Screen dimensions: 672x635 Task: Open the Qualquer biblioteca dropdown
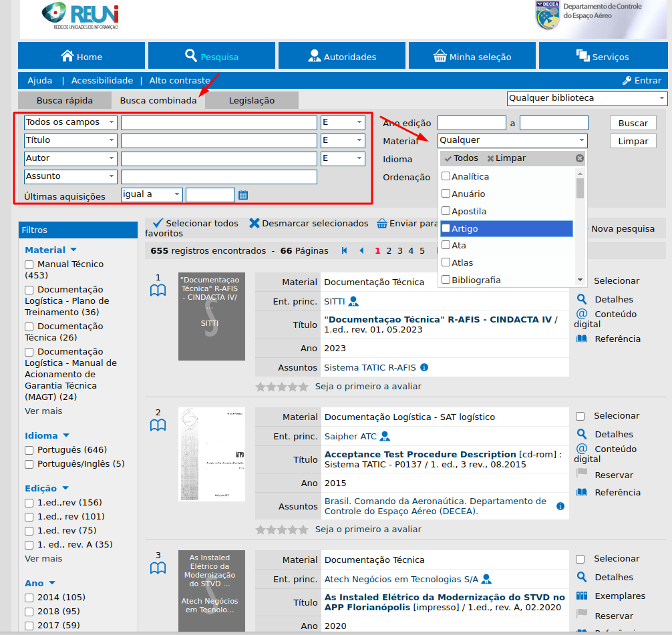587,99
